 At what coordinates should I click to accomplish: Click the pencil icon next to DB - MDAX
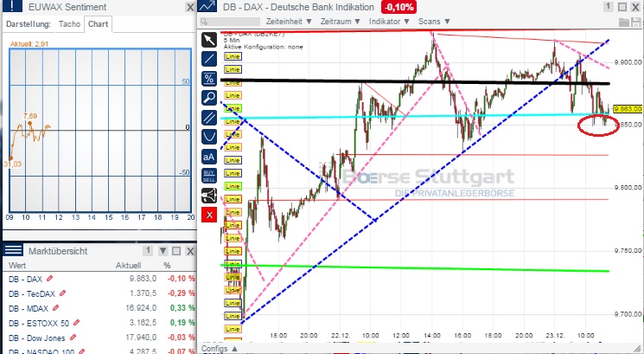[x=56, y=307]
